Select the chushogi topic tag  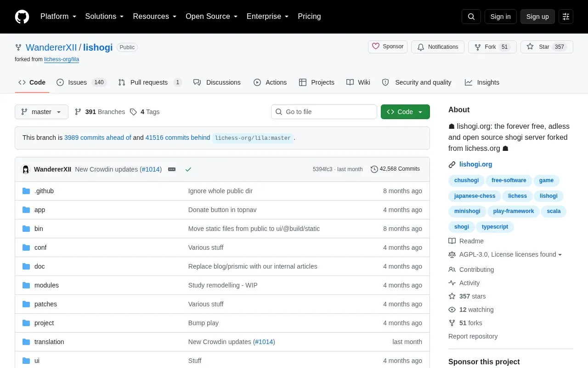coord(466,180)
